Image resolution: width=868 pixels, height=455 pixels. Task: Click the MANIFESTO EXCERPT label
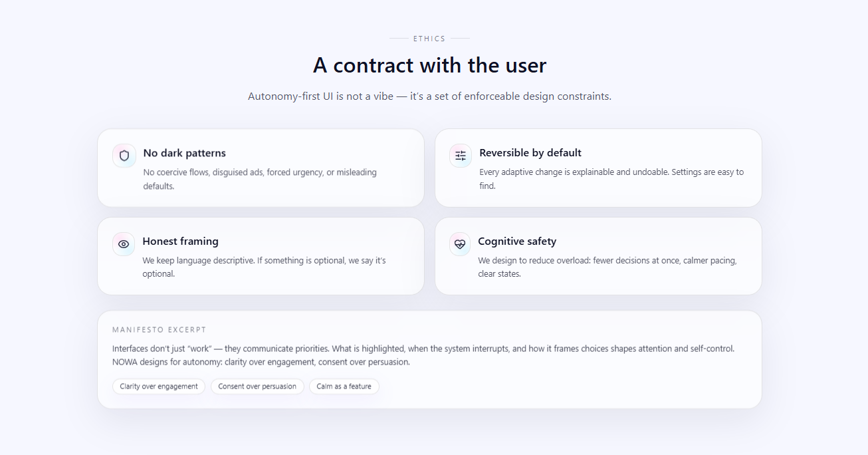coord(160,330)
